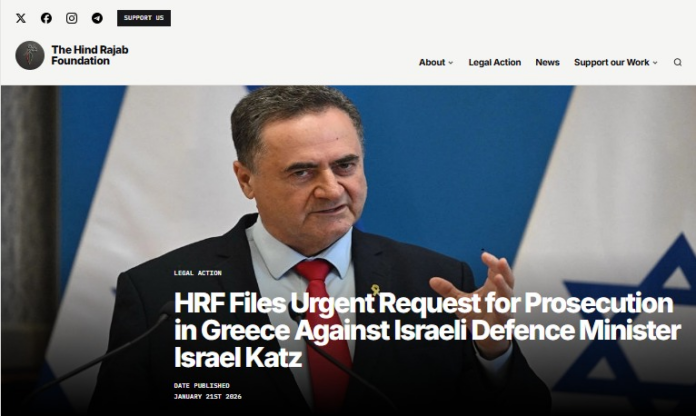
Task: Open the News section
Action: tap(547, 62)
